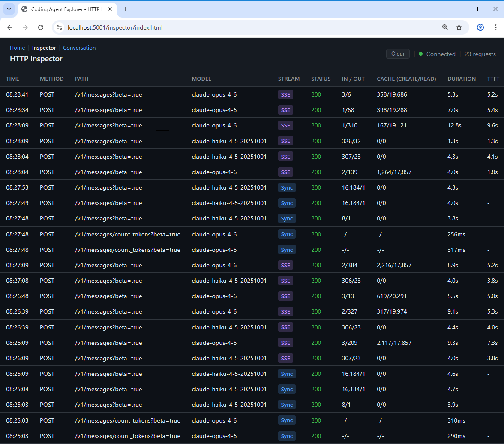This screenshot has width=504, height=444.
Task: Reload the page with the refresh icon
Action: (x=41, y=27)
